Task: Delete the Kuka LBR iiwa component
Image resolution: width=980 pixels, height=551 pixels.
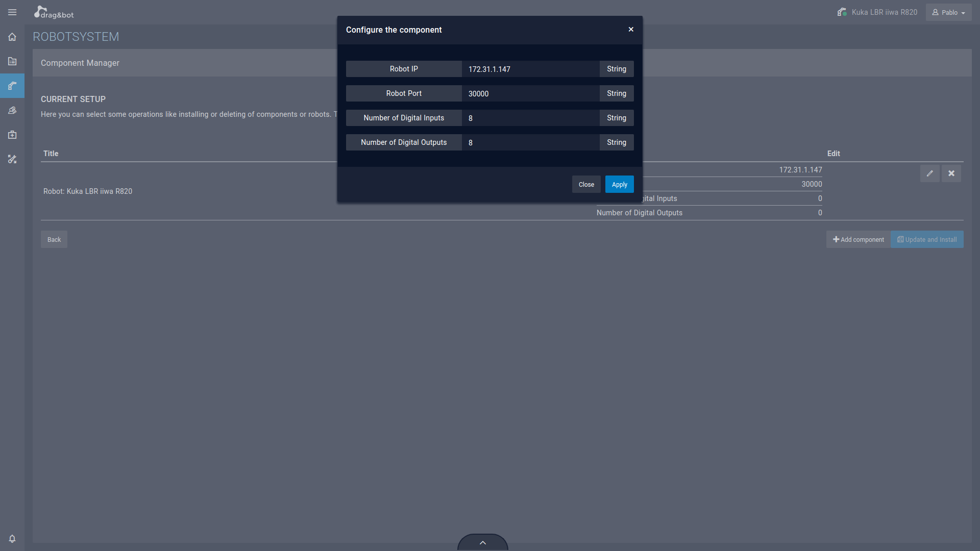Action: pos(951,173)
